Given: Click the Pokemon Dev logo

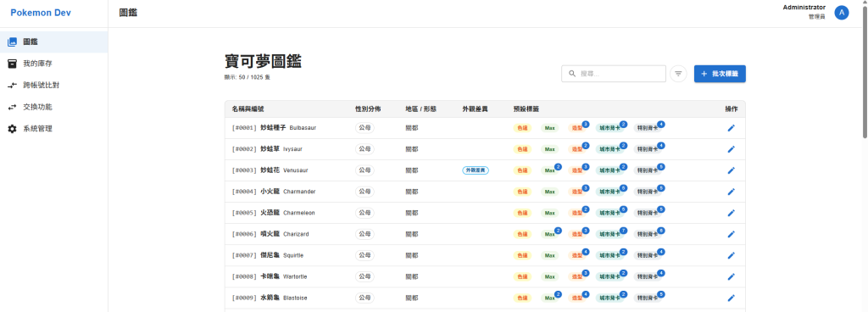Looking at the screenshot, I should [41, 13].
